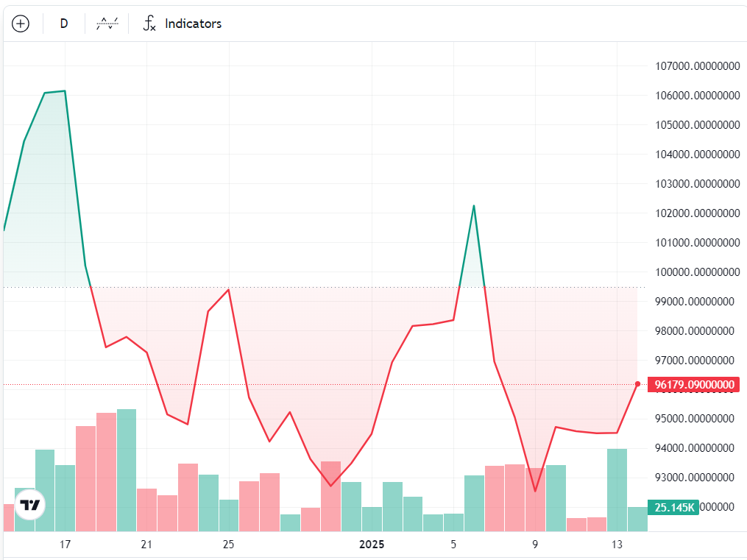The image size is (747, 560).
Task: Select the 2025 label on the date axis
Action: tap(372, 545)
